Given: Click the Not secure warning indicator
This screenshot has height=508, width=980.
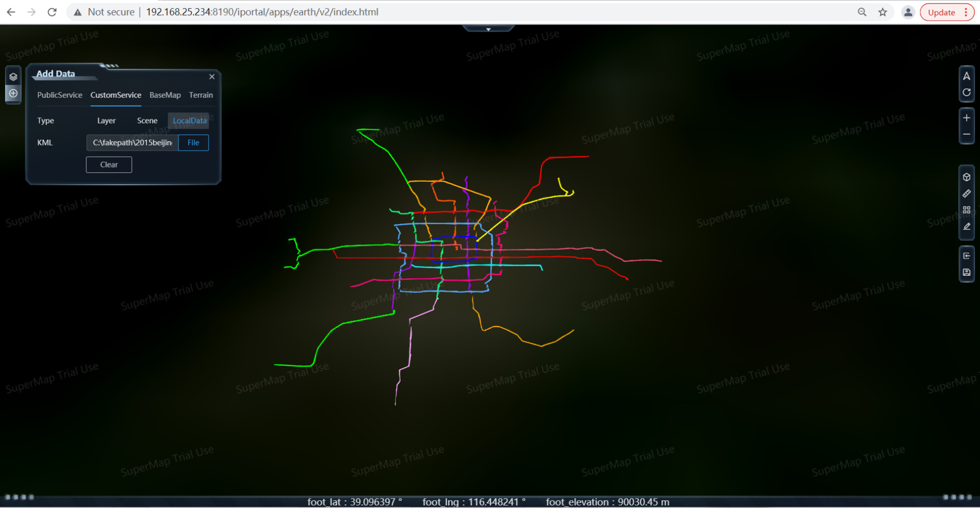Looking at the screenshot, I should [x=104, y=12].
